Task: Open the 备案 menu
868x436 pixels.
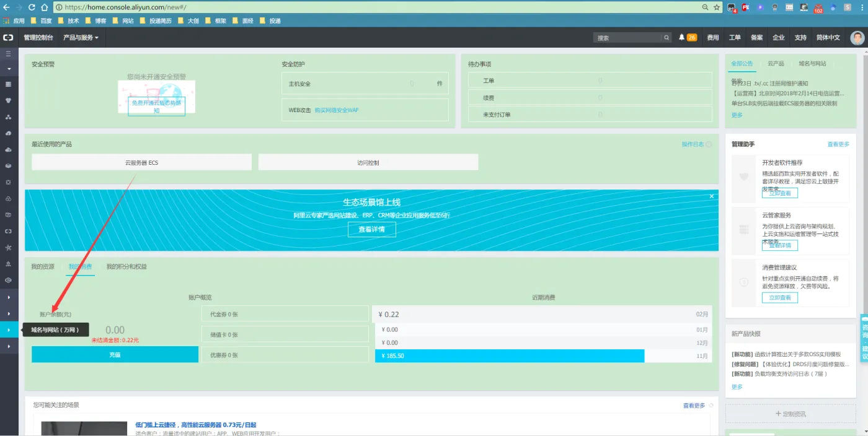Action: click(757, 38)
